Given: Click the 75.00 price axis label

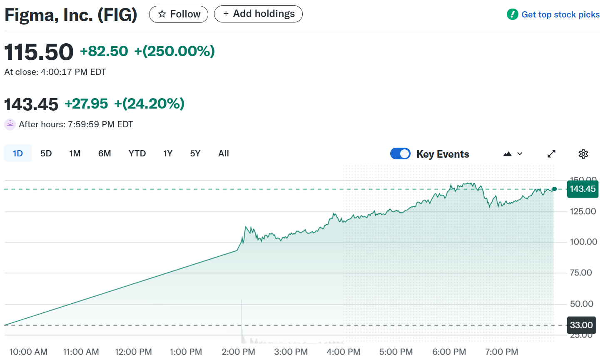Looking at the screenshot, I should [x=581, y=273].
